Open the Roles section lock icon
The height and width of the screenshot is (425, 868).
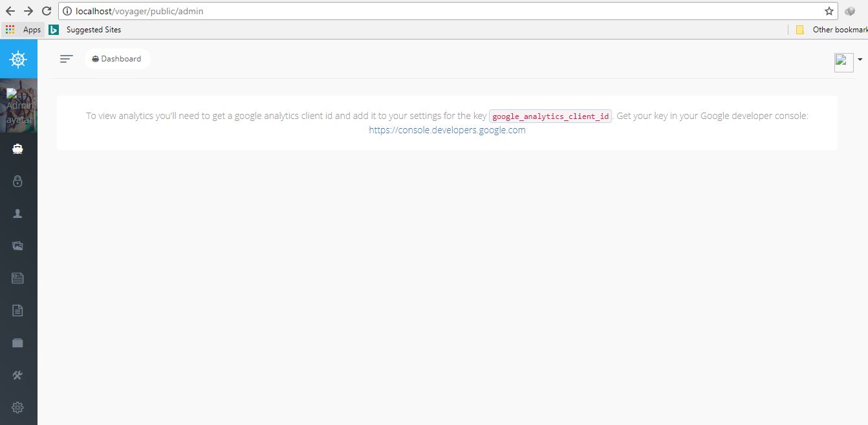[18, 181]
